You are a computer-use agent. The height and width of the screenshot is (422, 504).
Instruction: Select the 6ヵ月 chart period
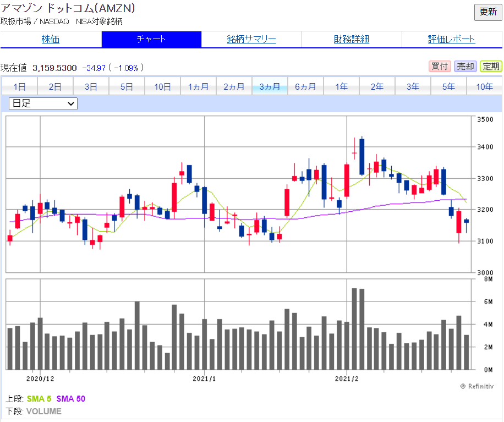pyautogui.click(x=305, y=86)
